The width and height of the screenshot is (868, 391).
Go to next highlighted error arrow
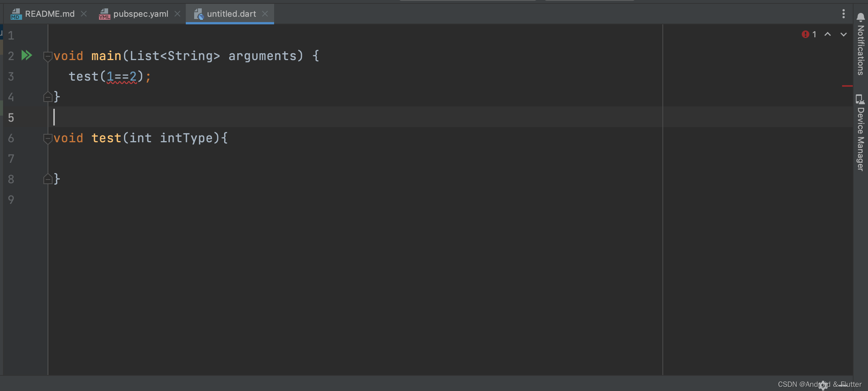[x=844, y=34]
